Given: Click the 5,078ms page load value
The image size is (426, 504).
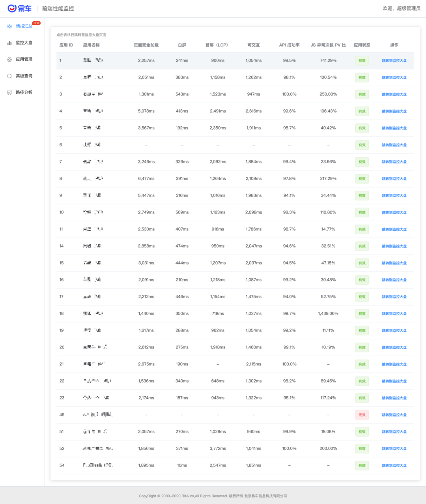Looking at the screenshot, I should pyautogui.click(x=146, y=111).
